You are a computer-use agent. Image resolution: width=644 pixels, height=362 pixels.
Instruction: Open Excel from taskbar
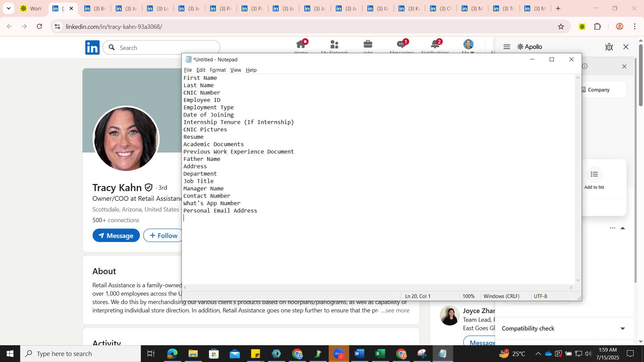[380, 354]
